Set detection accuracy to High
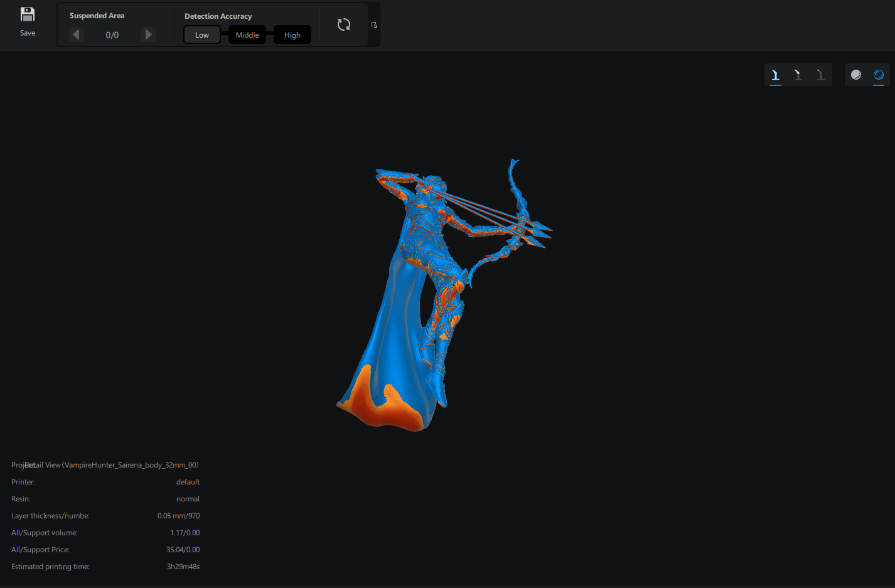This screenshot has height=588, width=895. click(x=292, y=35)
